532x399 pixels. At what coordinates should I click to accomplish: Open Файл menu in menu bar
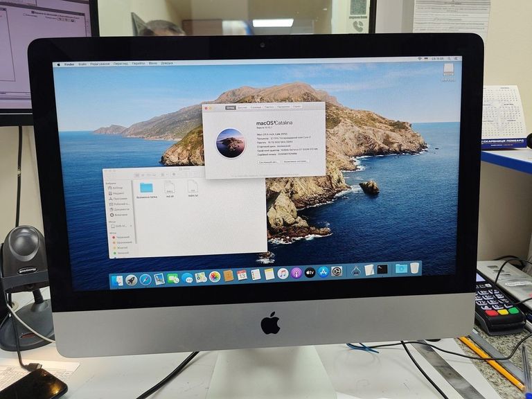point(82,64)
